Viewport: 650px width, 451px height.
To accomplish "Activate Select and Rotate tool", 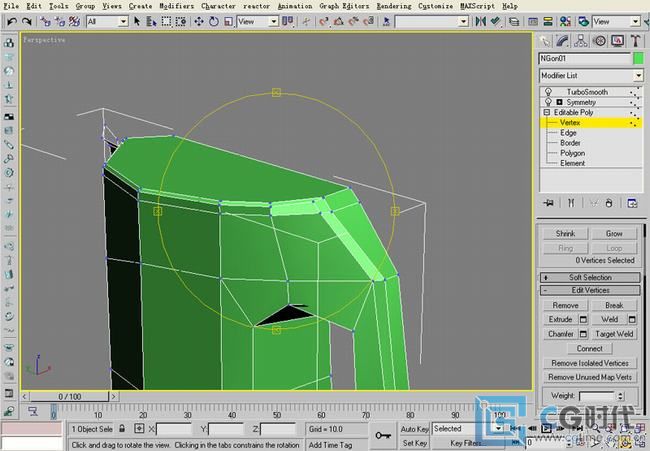I will point(214,21).
